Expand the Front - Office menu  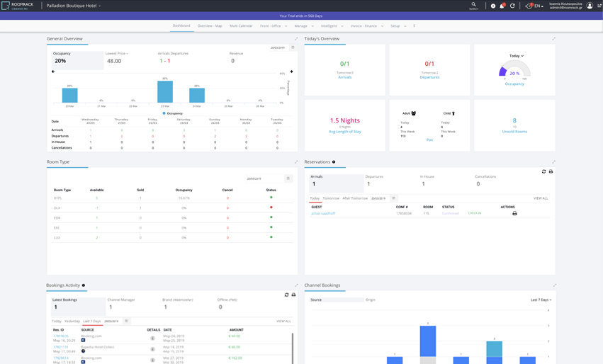click(274, 25)
